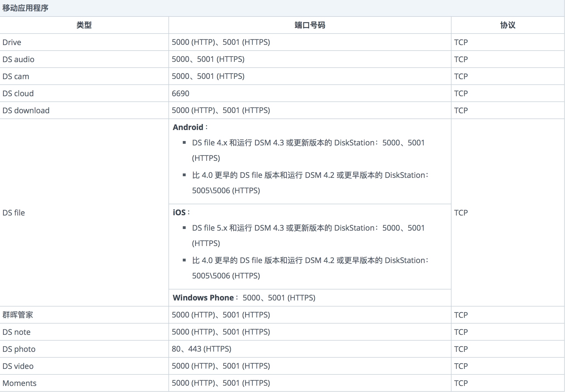565x392 pixels.
Task: Click the DS download row port numbers
Action: point(221,110)
